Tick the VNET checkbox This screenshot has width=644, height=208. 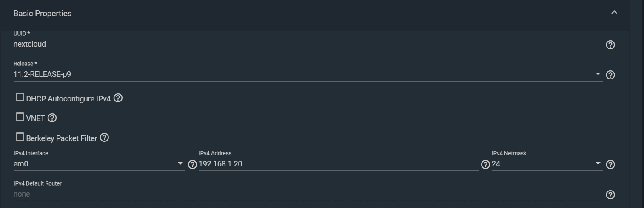(20, 116)
